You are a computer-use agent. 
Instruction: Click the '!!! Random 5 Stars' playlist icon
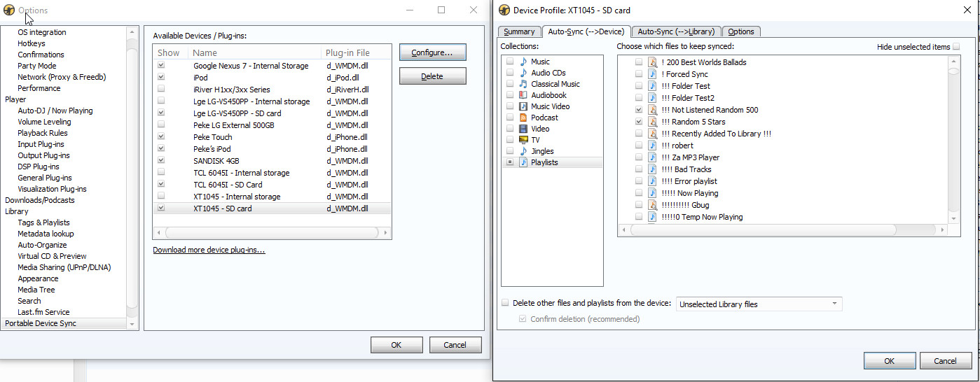[x=652, y=122]
